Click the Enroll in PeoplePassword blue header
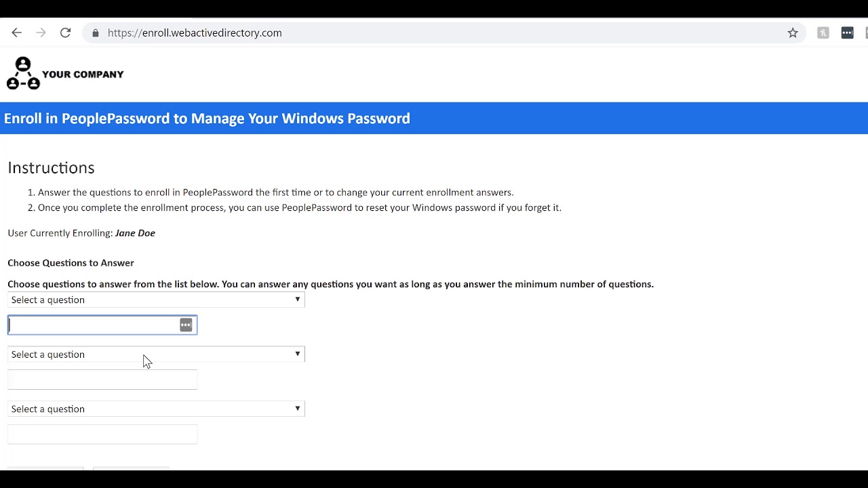Image resolution: width=868 pixels, height=488 pixels. tap(207, 119)
